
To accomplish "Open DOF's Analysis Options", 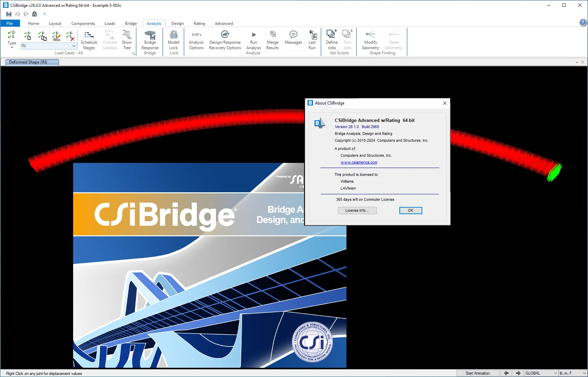I will [x=196, y=40].
